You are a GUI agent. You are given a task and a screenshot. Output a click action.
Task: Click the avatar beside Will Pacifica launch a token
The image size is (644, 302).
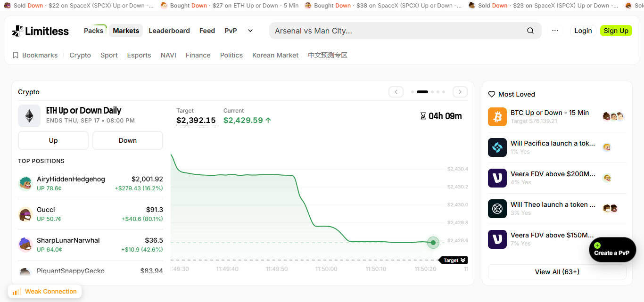[607, 147]
